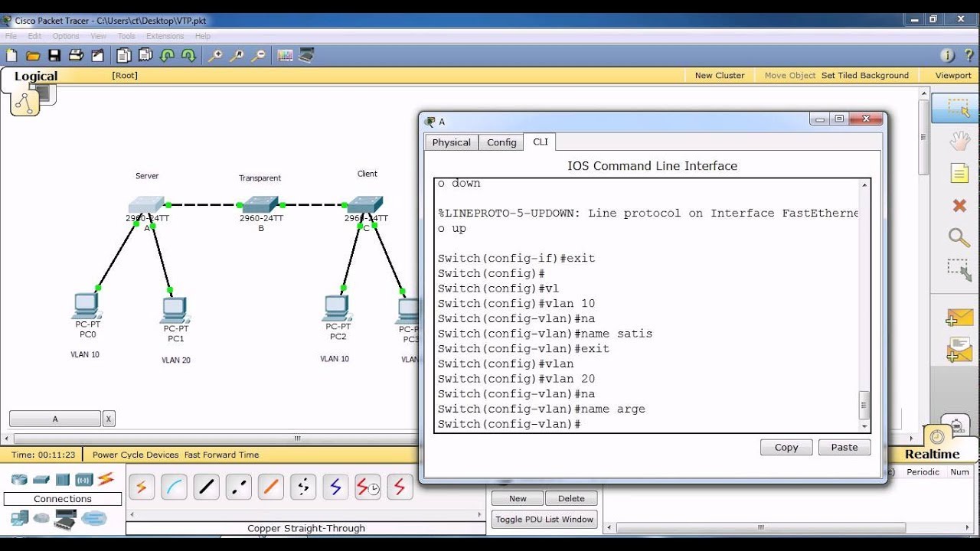Click Power Cycle Devices
Image resolution: width=980 pixels, height=551 pixels.
(136, 455)
